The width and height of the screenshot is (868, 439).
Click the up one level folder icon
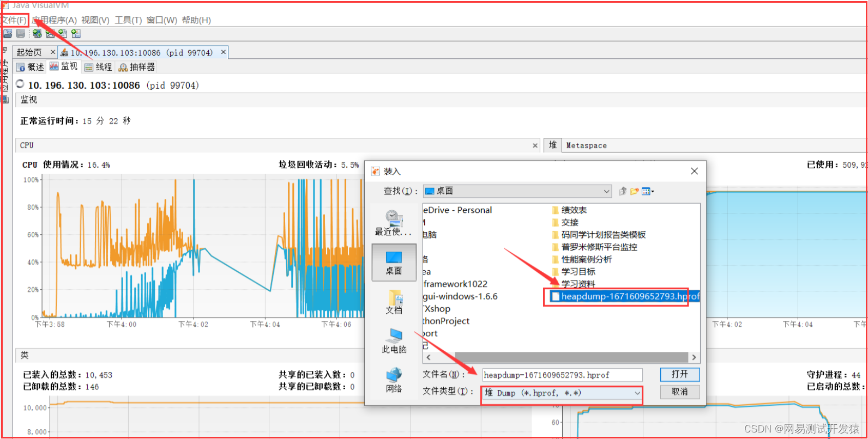click(x=623, y=191)
